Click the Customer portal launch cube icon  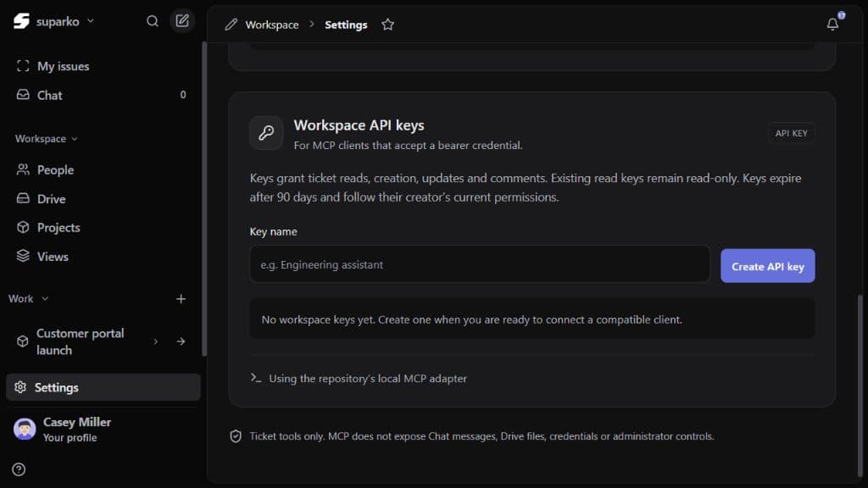tap(22, 341)
